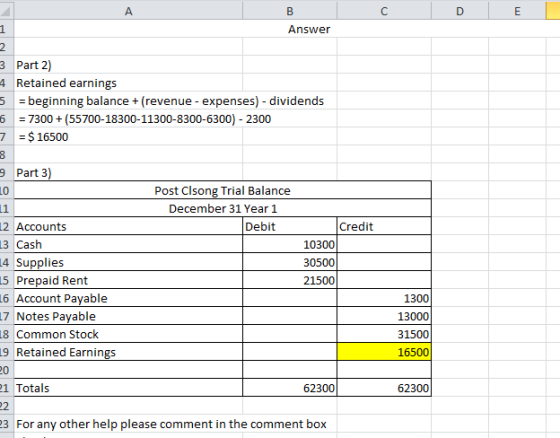The image size is (560, 438).
Task: Select the 'Accounts' header cell
Action: (x=128, y=226)
